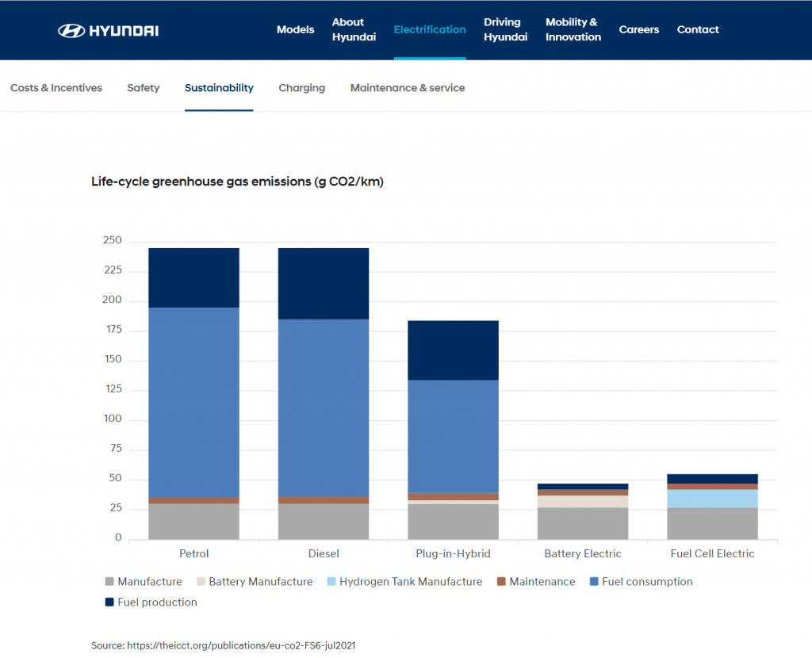Open the Models menu
The width and height of the screenshot is (812, 658).
coord(295,30)
